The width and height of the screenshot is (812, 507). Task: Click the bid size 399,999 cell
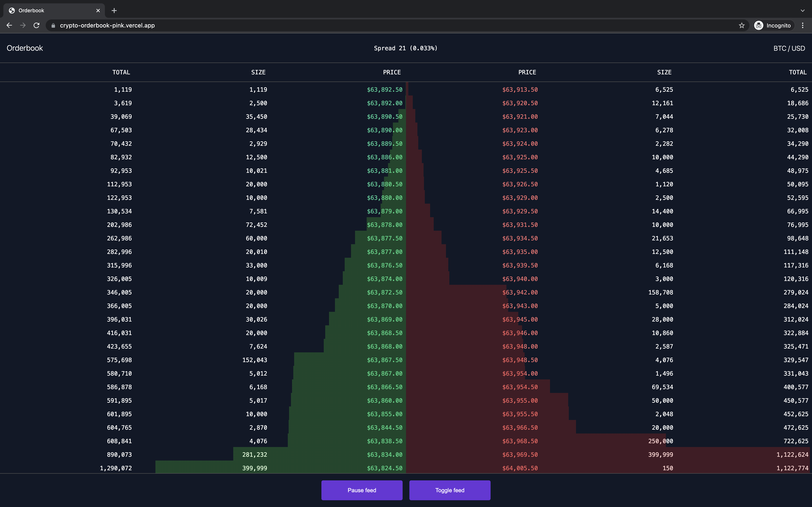[255, 468]
